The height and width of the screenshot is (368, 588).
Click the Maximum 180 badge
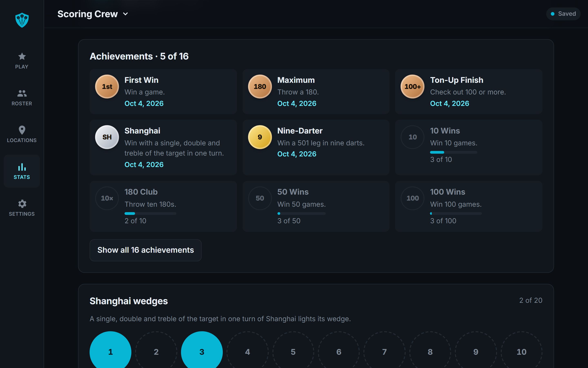pyautogui.click(x=260, y=86)
